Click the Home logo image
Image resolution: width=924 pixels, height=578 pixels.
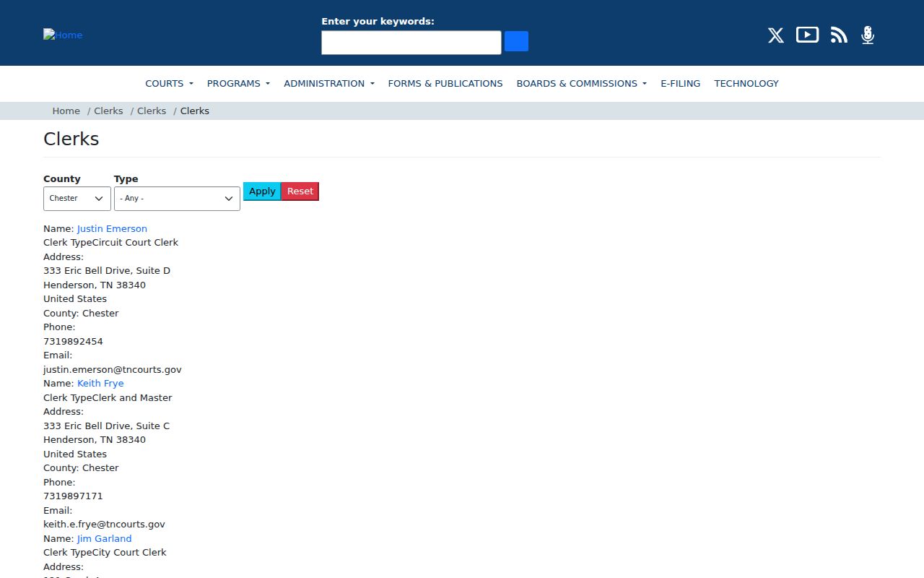click(x=63, y=35)
